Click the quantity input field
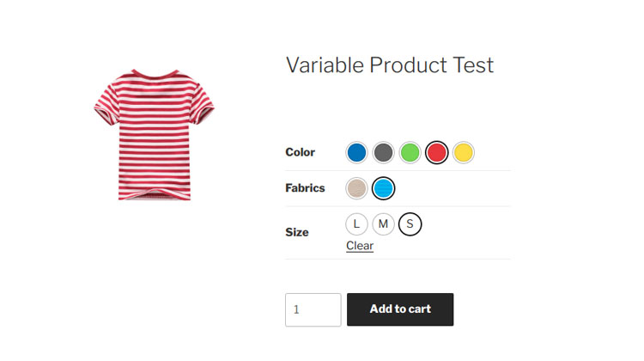Image resolution: width=644 pixels, height=361 pixels. click(x=313, y=309)
